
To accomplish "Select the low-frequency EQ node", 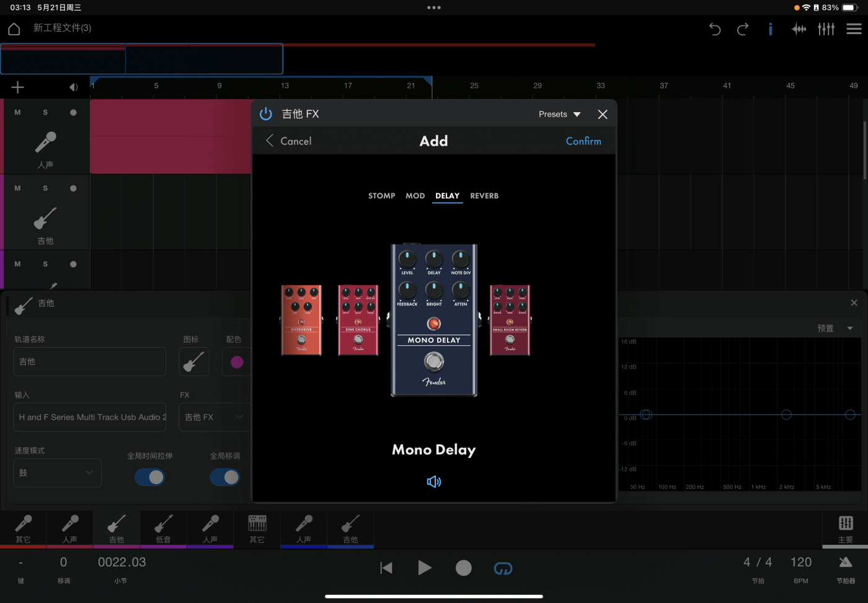I will coord(646,415).
